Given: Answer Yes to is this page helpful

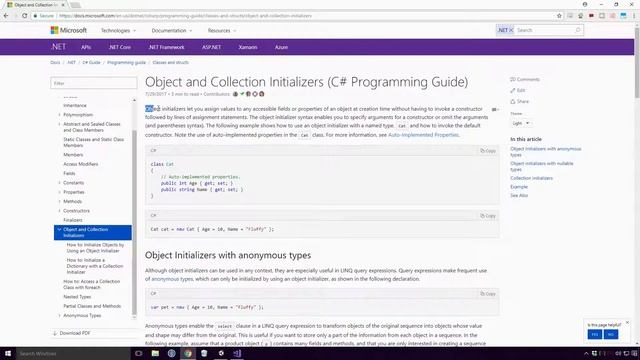Looking at the screenshot, I should [x=595, y=334].
